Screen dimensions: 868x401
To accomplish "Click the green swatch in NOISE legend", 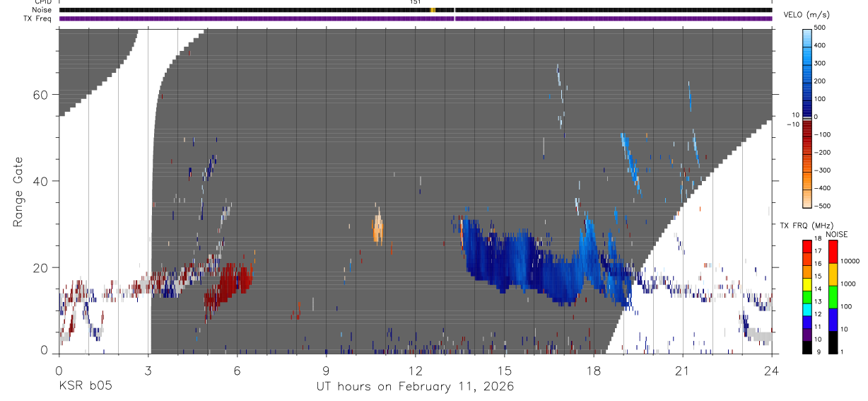I will pos(832,296).
